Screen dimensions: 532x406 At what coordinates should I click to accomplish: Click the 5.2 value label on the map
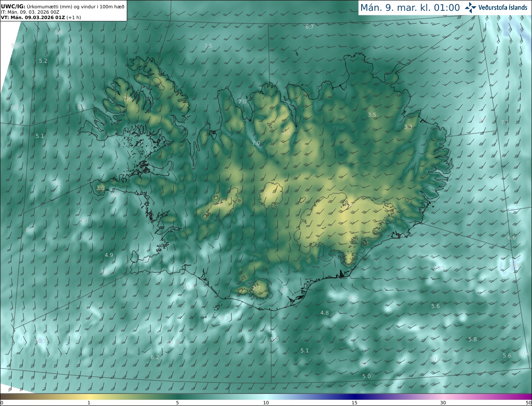click(43, 61)
